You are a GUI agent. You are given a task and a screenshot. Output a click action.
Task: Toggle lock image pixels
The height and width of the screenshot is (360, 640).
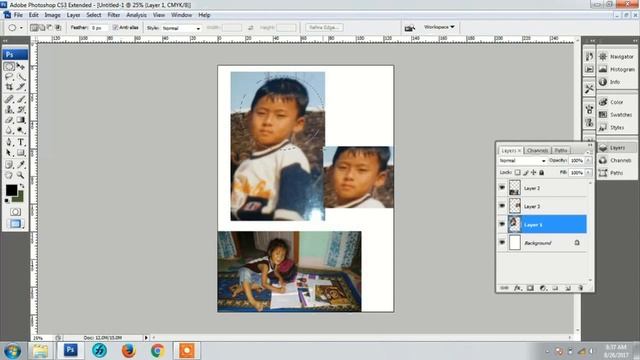[526, 173]
